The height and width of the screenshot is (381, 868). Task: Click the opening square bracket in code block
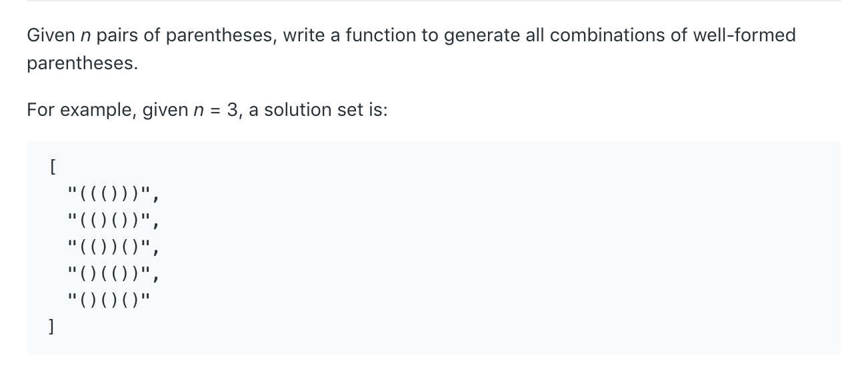[51, 168]
